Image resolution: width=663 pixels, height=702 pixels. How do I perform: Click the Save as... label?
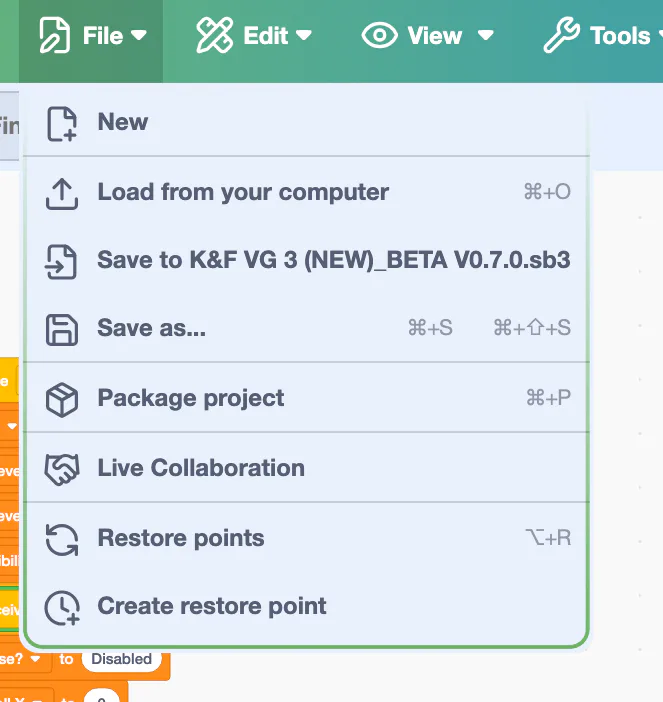[152, 329]
